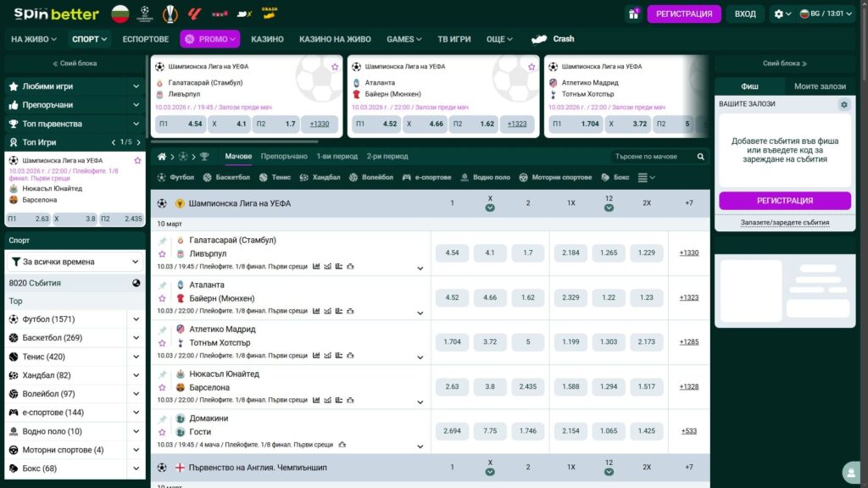Click the settings gear in header
This screenshot has width=868, height=488.
click(x=779, y=14)
